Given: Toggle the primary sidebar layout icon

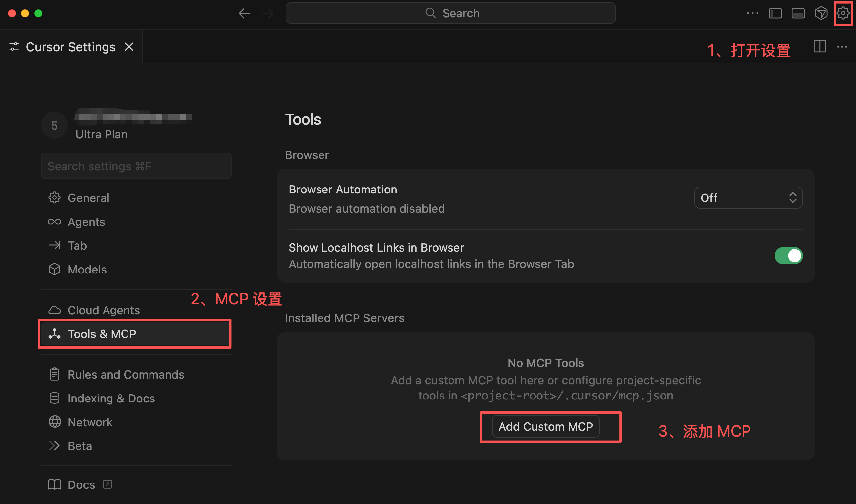Looking at the screenshot, I should [775, 13].
